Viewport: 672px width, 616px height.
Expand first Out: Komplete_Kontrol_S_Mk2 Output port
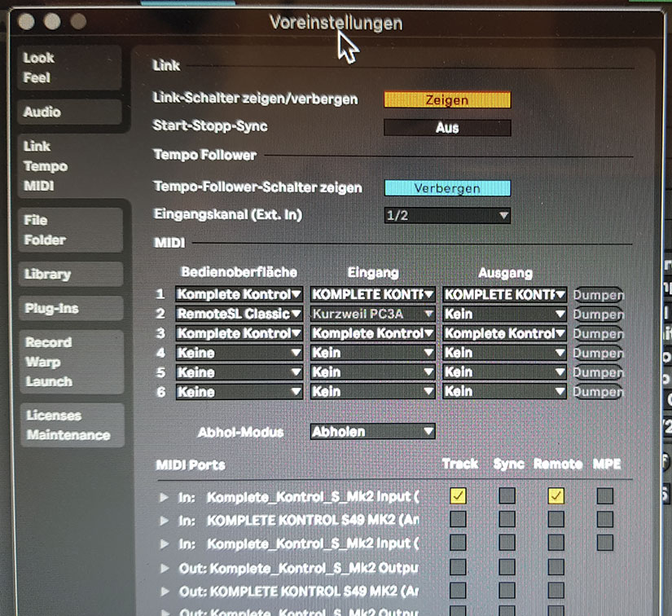pos(164,568)
